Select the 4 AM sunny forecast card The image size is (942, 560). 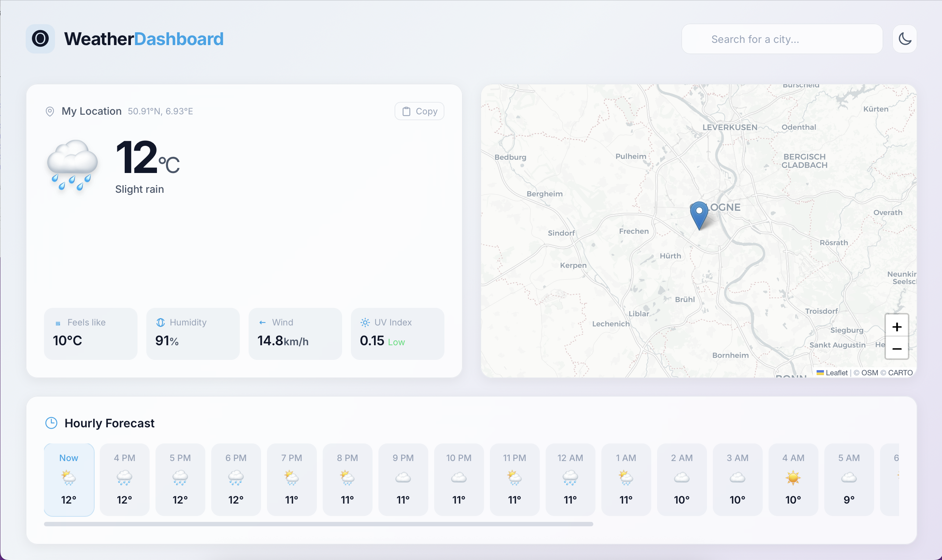[x=793, y=480]
